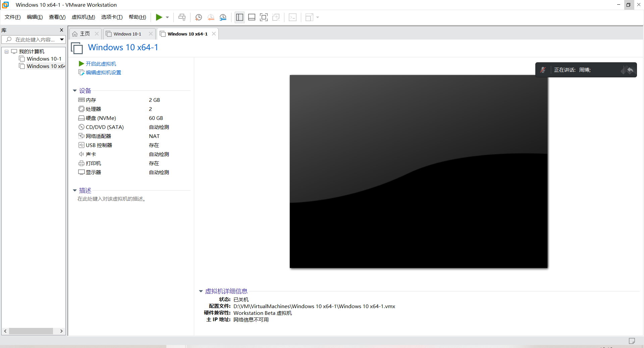
Task: Toggle the thumbnail bar view button
Action: tap(252, 17)
